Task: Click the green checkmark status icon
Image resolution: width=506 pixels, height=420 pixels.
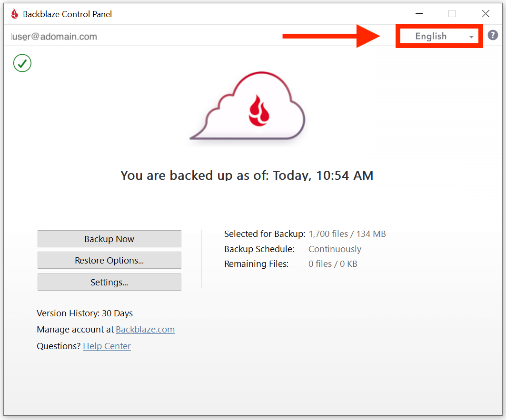Action: click(22, 63)
